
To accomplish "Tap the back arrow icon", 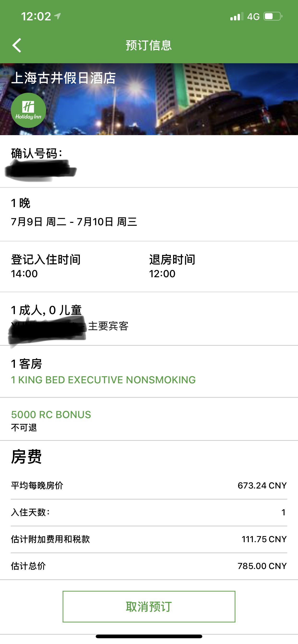I will click(x=17, y=45).
